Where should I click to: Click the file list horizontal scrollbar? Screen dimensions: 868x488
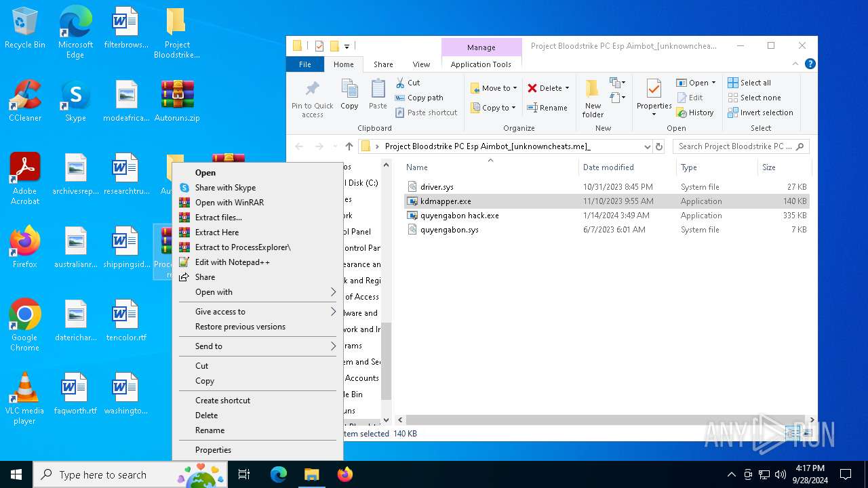606,420
